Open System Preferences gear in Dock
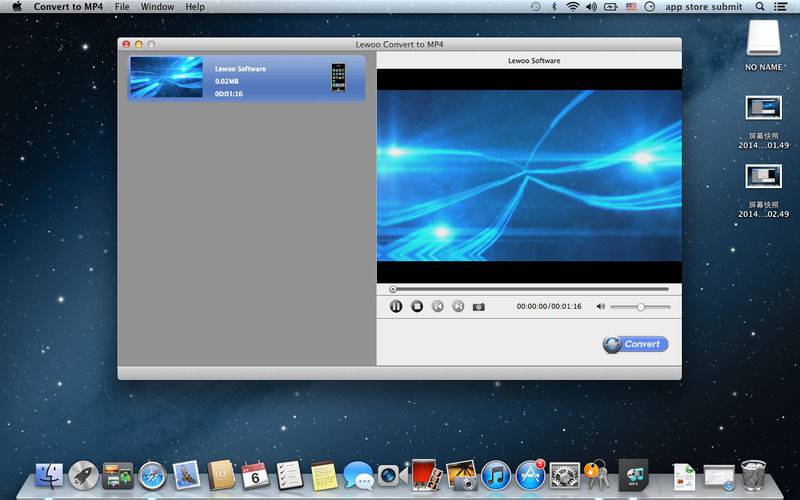This screenshot has height=500, width=800. [564, 476]
